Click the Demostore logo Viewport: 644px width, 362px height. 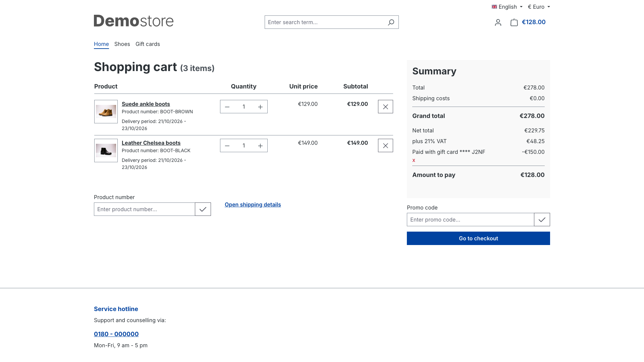point(133,21)
